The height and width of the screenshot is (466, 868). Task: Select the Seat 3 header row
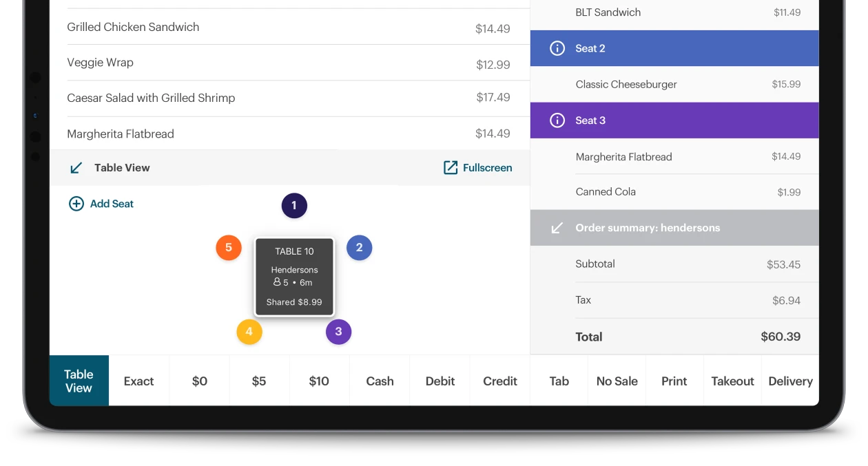[674, 120]
